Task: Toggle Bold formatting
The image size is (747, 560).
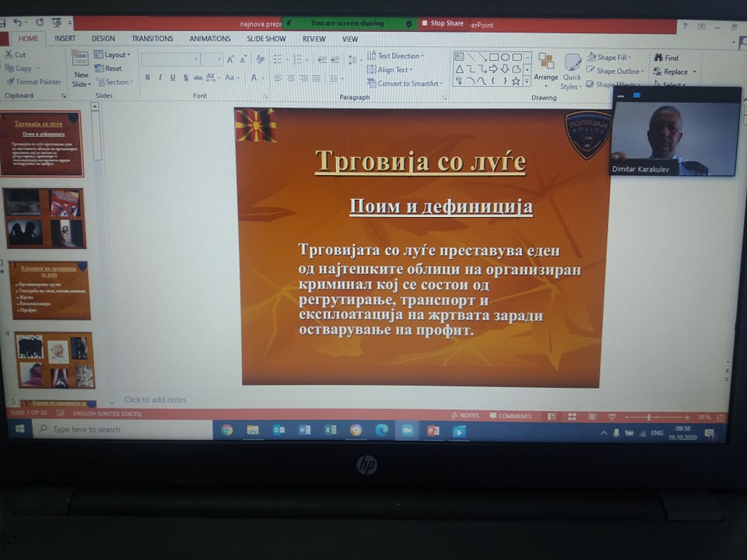Action: (x=148, y=78)
